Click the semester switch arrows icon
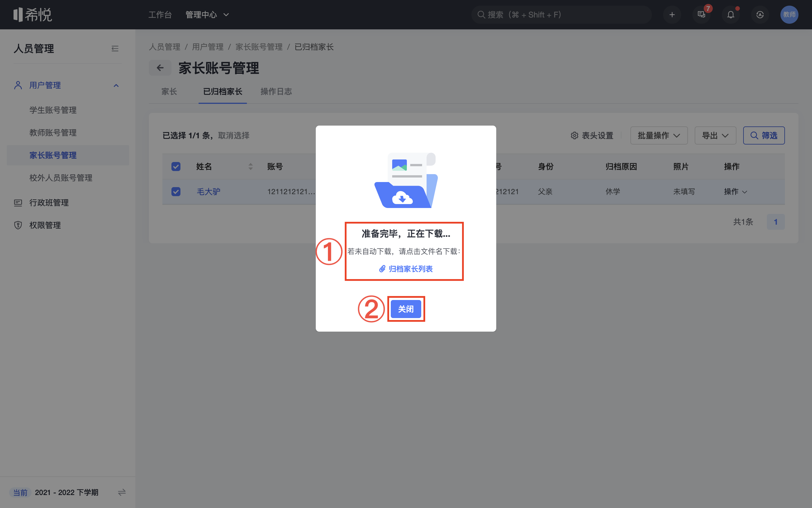The width and height of the screenshot is (812, 508). pyautogui.click(x=122, y=492)
